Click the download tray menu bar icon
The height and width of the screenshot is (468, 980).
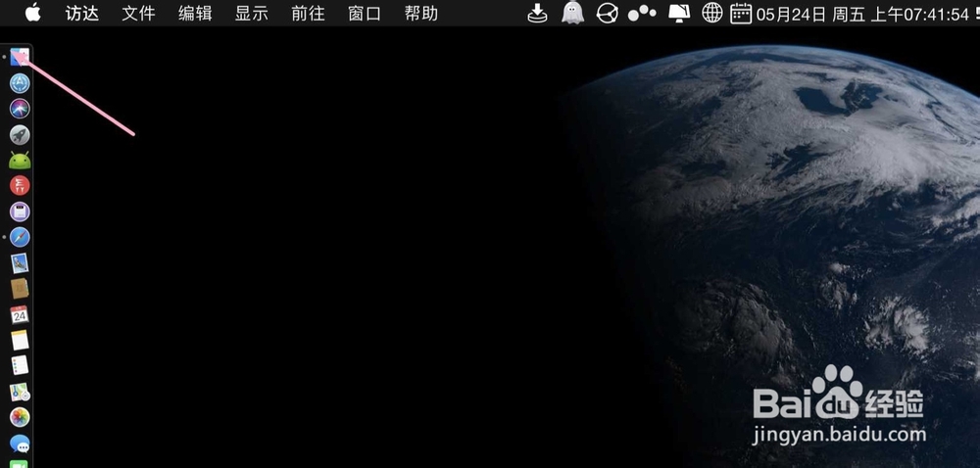coord(537,13)
